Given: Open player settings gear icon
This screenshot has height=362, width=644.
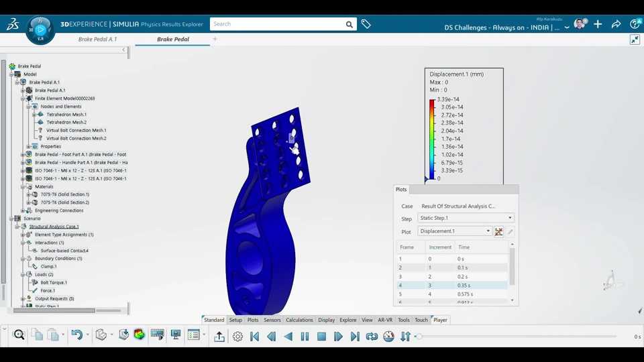Looking at the screenshot, I should (237, 337).
